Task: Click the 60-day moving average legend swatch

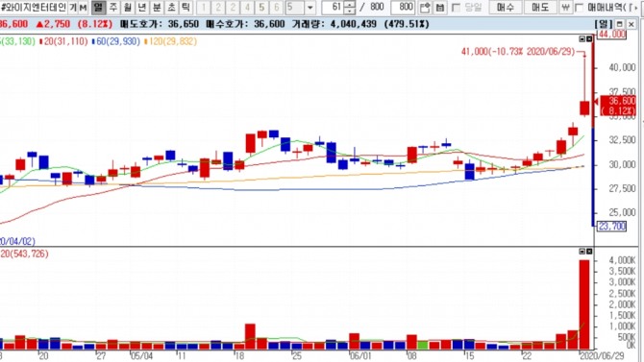Action: click(x=93, y=41)
